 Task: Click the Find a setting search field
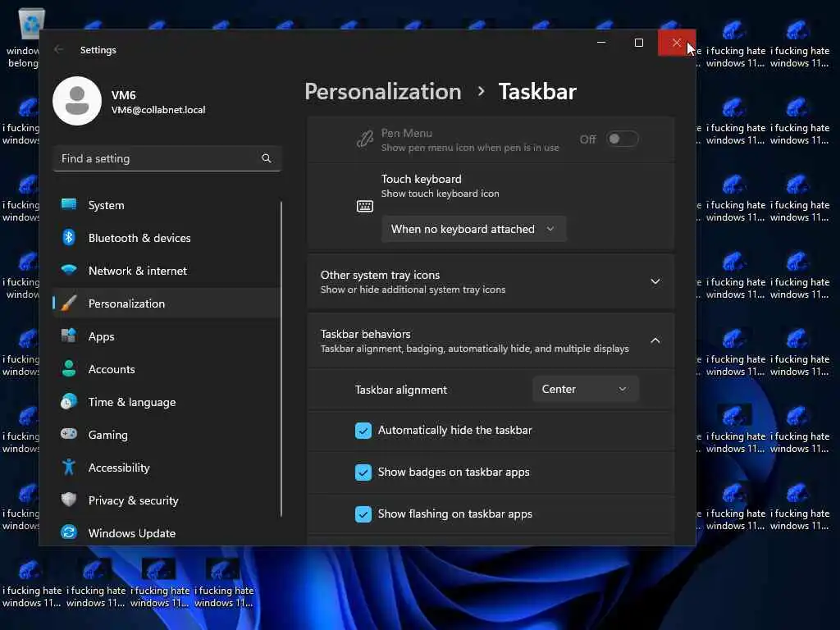click(x=167, y=158)
